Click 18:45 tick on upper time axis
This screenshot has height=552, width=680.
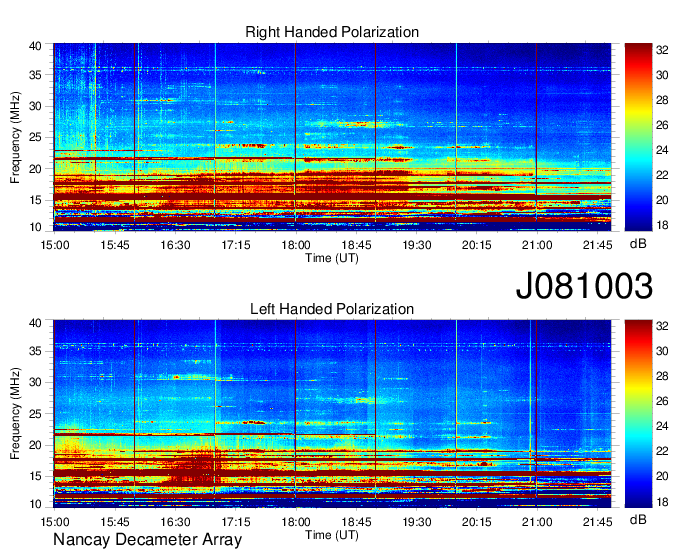tap(356, 245)
